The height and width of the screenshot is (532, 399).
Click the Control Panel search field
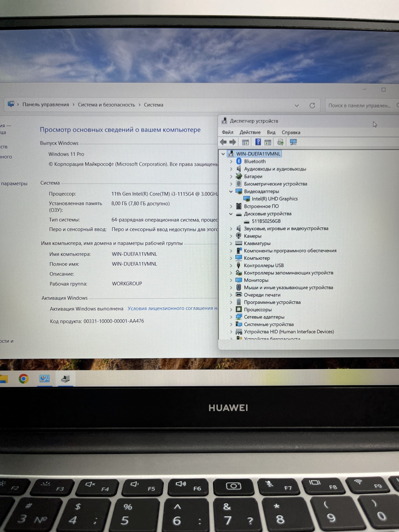(x=359, y=106)
